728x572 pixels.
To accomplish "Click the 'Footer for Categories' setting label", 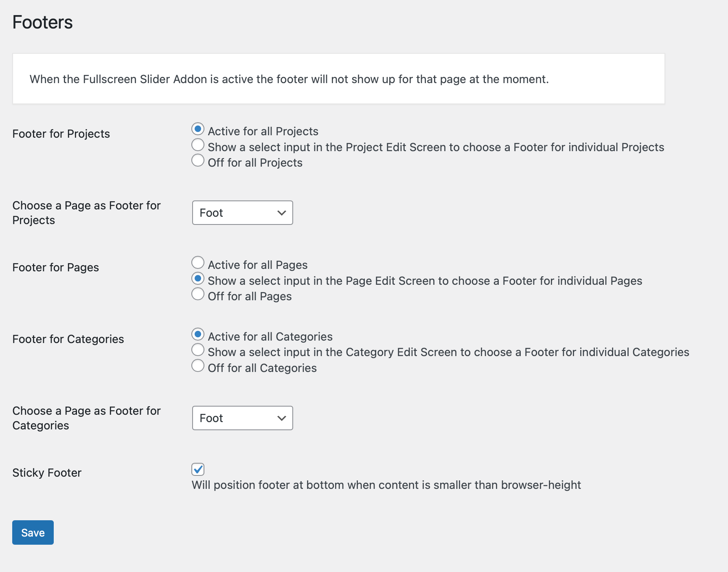I will [x=68, y=339].
